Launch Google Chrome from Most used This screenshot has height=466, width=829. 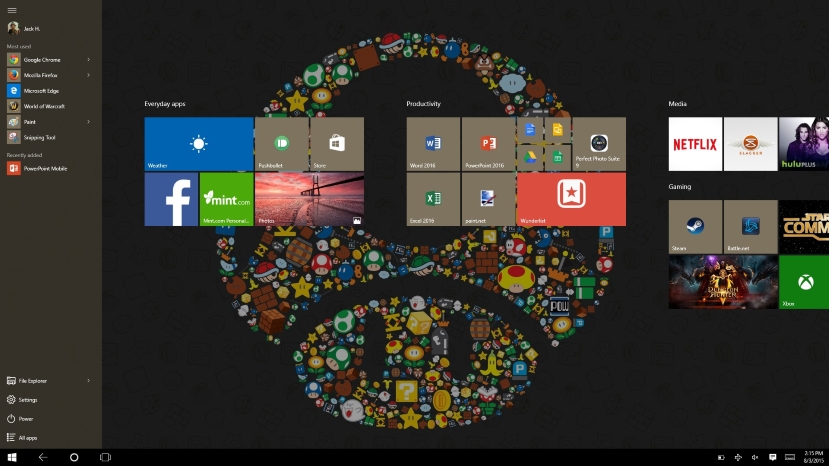pyautogui.click(x=41, y=60)
